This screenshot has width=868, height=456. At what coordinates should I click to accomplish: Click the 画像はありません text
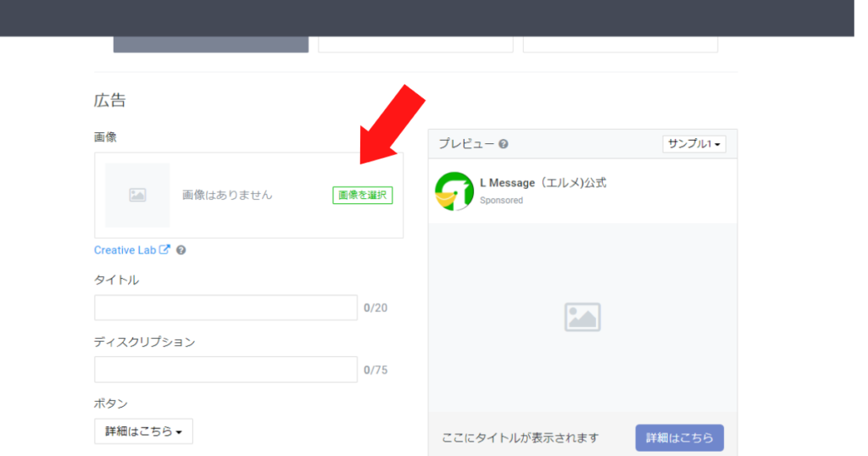click(227, 195)
